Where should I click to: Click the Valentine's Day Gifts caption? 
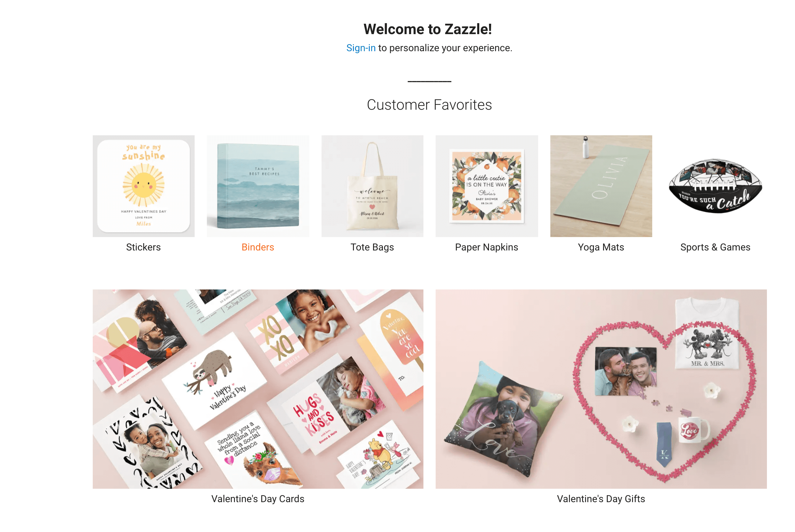pyautogui.click(x=601, y=499)
